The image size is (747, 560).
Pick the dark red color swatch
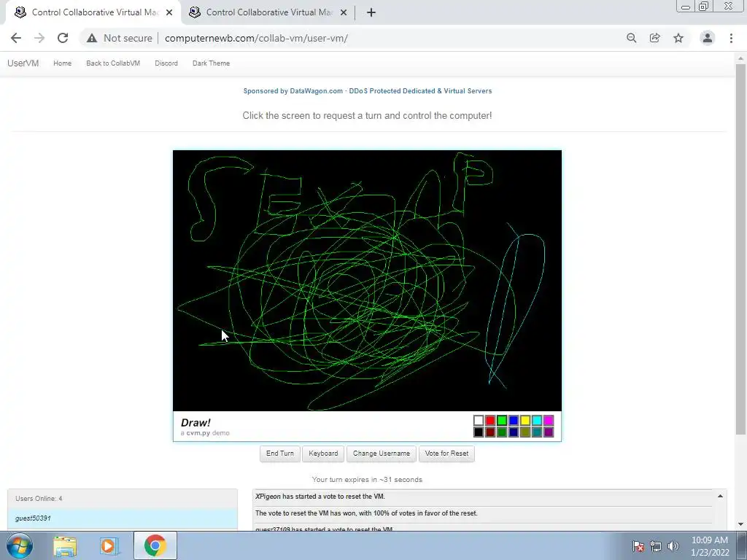tap(490, 432)
